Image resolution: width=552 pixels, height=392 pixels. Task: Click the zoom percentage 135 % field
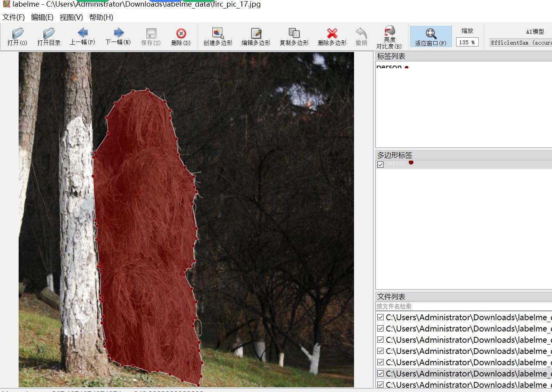(x=467, y=42)
